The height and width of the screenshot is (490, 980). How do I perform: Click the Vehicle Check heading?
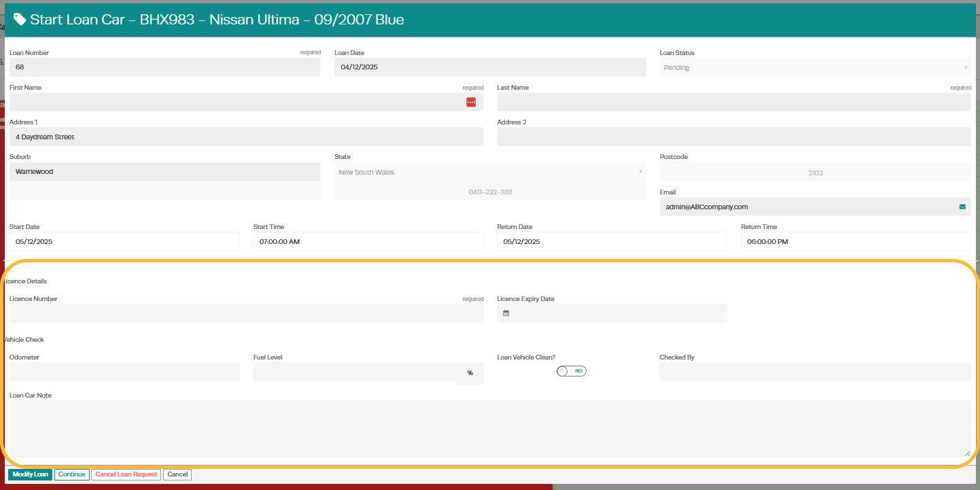point(24,339)
